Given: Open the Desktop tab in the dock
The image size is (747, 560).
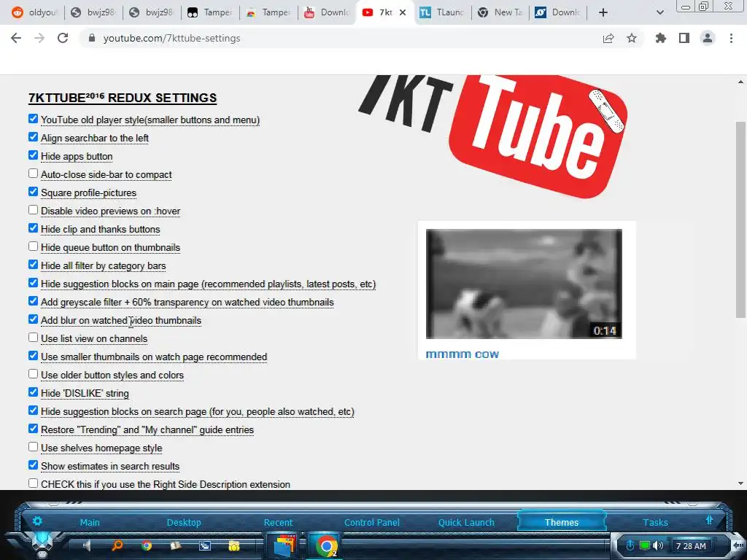Looking at the screenshot, I should [x=184, y=522].
